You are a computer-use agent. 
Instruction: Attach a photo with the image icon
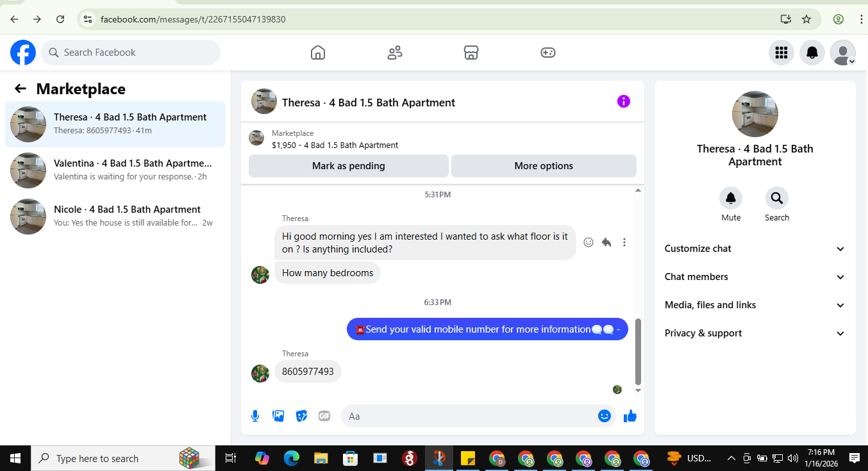pos(278,416)
